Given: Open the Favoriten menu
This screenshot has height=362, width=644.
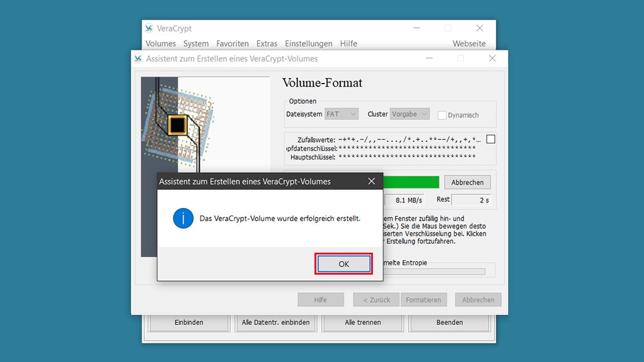Looking at the screenshot, I should click(x=232, y=43).
